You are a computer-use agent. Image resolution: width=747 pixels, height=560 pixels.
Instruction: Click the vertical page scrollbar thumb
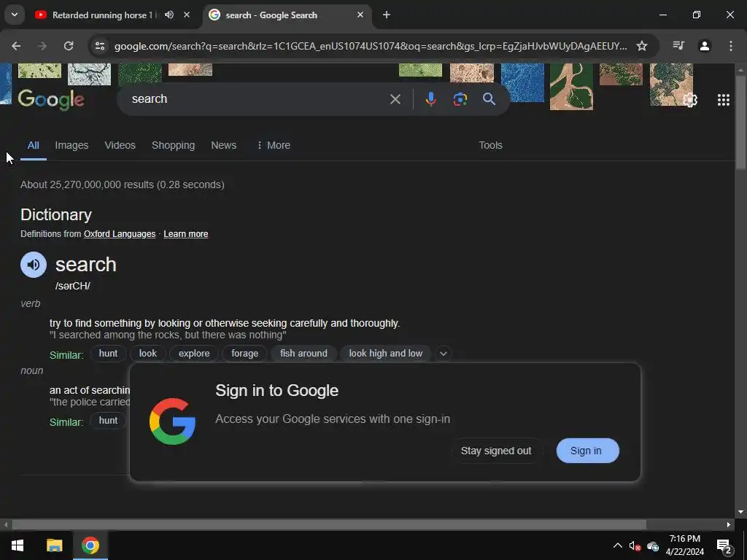pyautogui.click(x=740, y=122)
